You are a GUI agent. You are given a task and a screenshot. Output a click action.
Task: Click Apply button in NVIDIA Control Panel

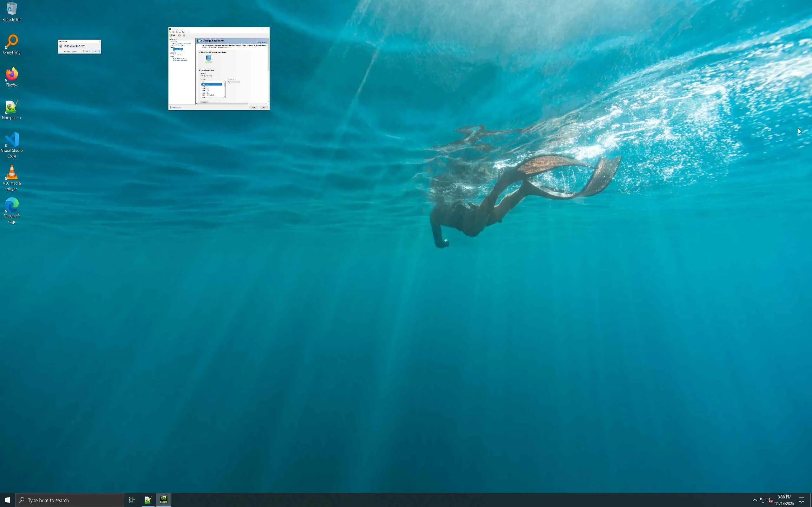[x=253, y=107]
